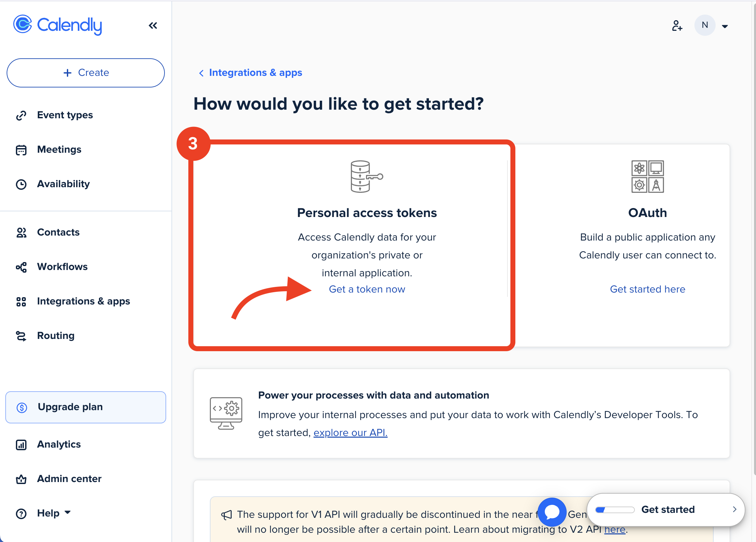The width and height of the screenshot is (756, 542).
Task: Click the Calendly logo icon
Action: [23, 24]
